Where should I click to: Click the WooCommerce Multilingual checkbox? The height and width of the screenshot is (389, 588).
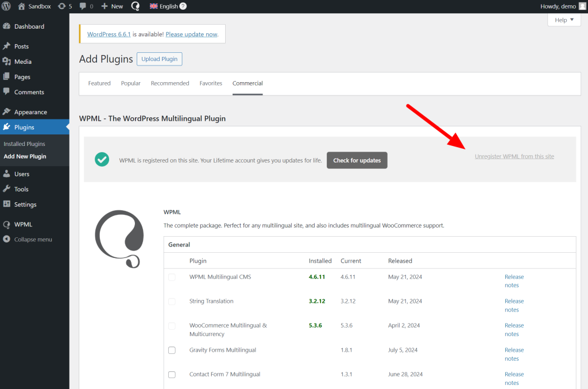tap(172, 326)
